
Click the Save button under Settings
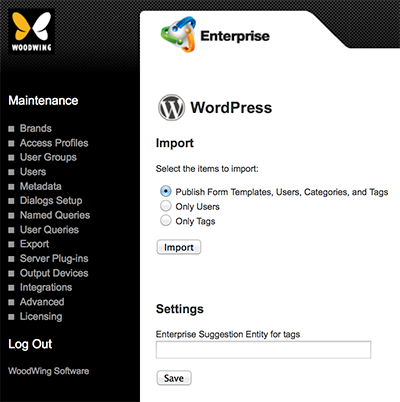(174, 378)
